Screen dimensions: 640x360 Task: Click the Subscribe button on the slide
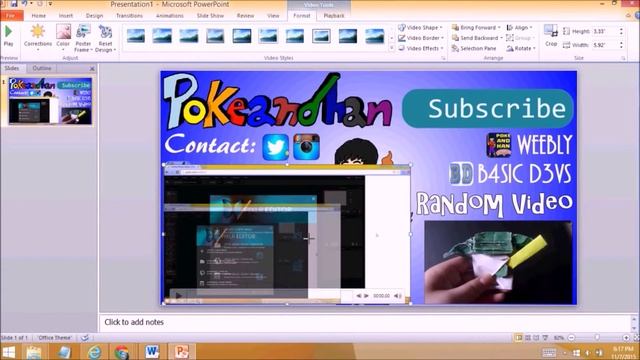pyautogui.click(x=488, y=108)
